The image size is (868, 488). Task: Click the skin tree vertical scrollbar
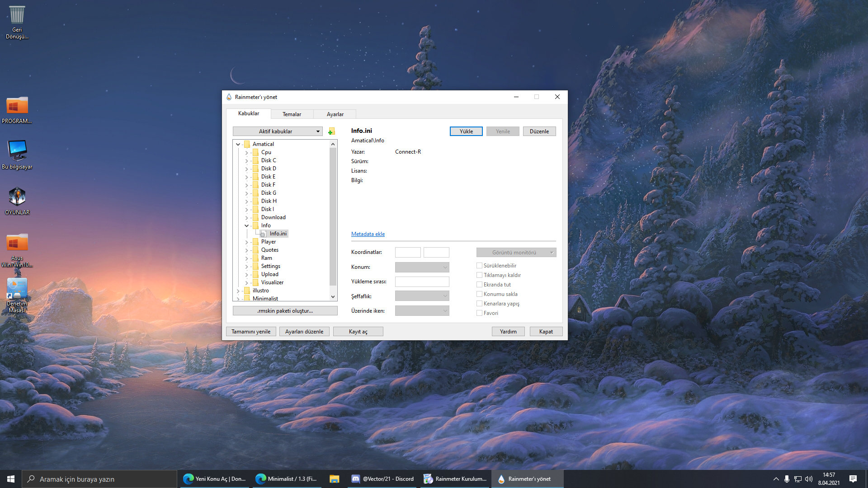point(333,217)
